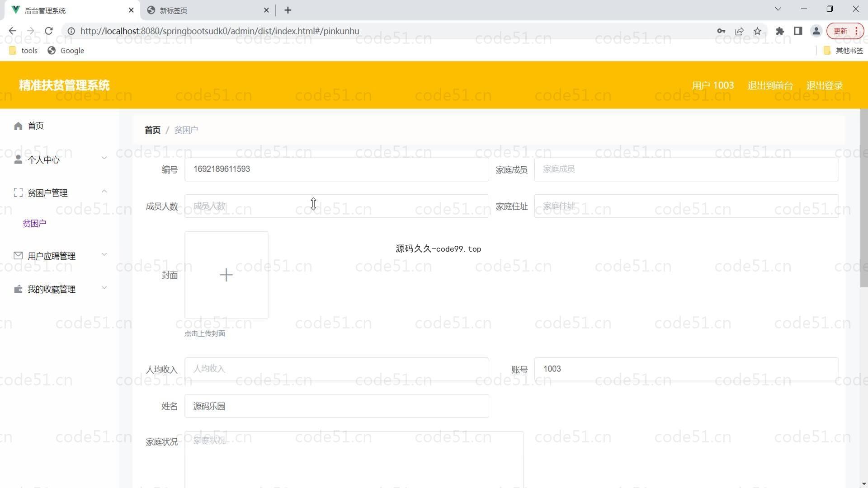Open the extensions puzzle icon
Image resolution: width=868 pixels, height=488 pixels.
pyautogui.click(x=780, y=31)
